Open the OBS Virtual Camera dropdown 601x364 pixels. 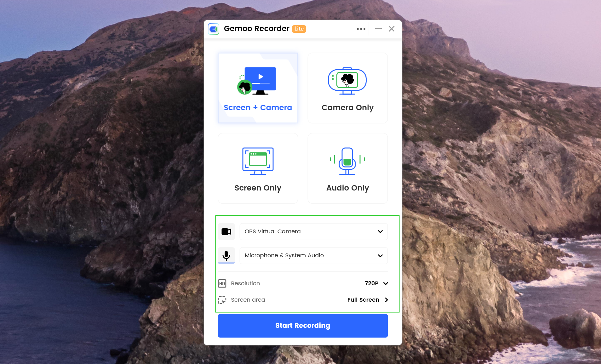click(x=313, y=231)
